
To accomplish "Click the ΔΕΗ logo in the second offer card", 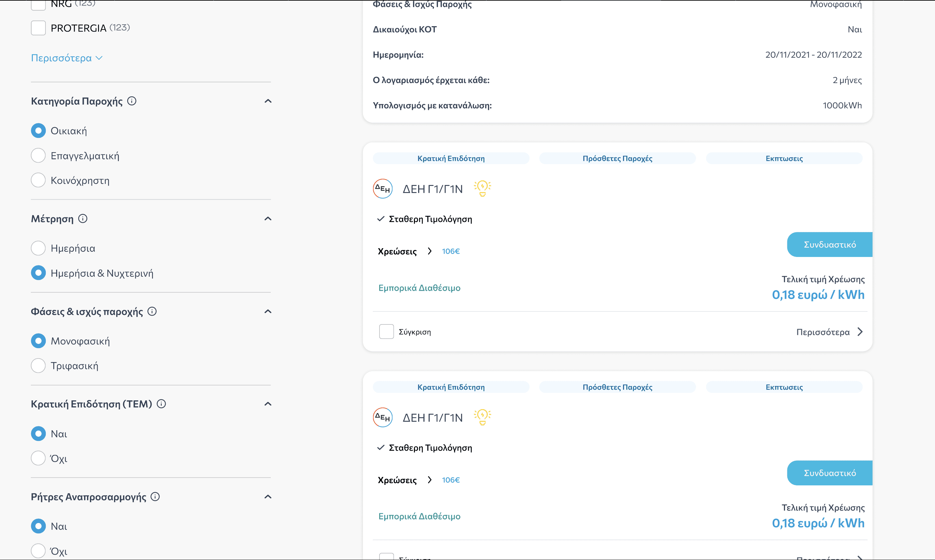I will click(383, 417).
